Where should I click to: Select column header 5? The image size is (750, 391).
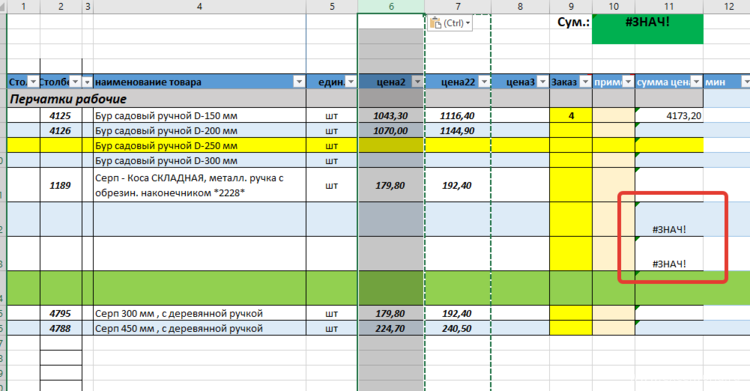click(332, 6)
